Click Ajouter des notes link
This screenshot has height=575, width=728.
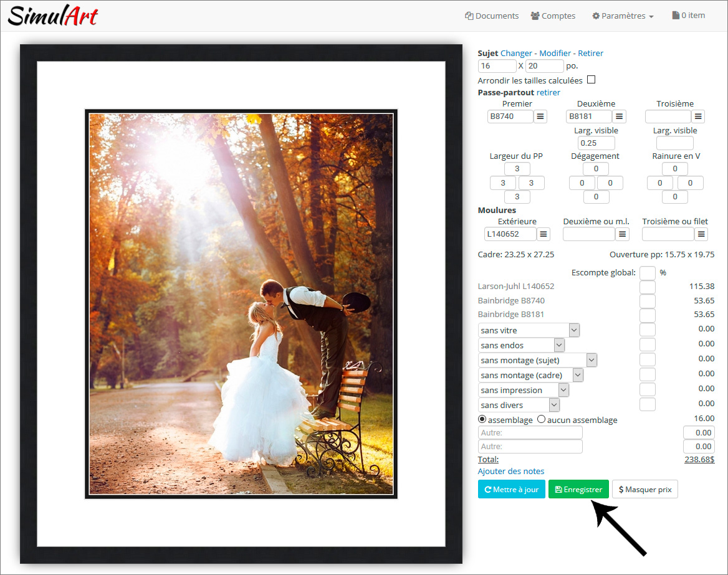point(510,471)
